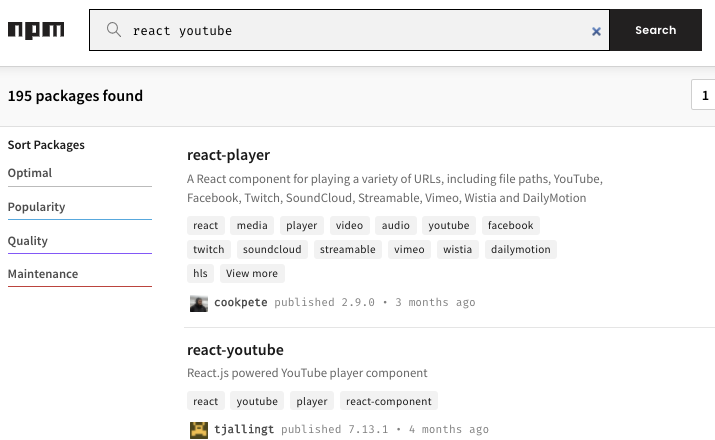Viewport: 715px width, 440px height.
Task: Click the magnifying glass search icon
Action: click(x=114, y=30)
